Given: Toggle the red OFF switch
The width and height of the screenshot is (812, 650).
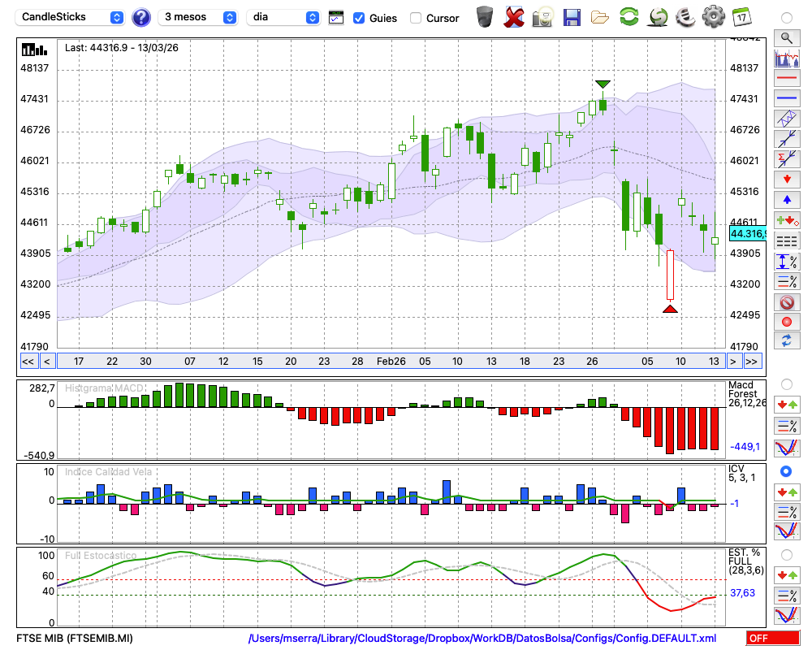Looking at the screenshot, I should (x=773, y=638).
